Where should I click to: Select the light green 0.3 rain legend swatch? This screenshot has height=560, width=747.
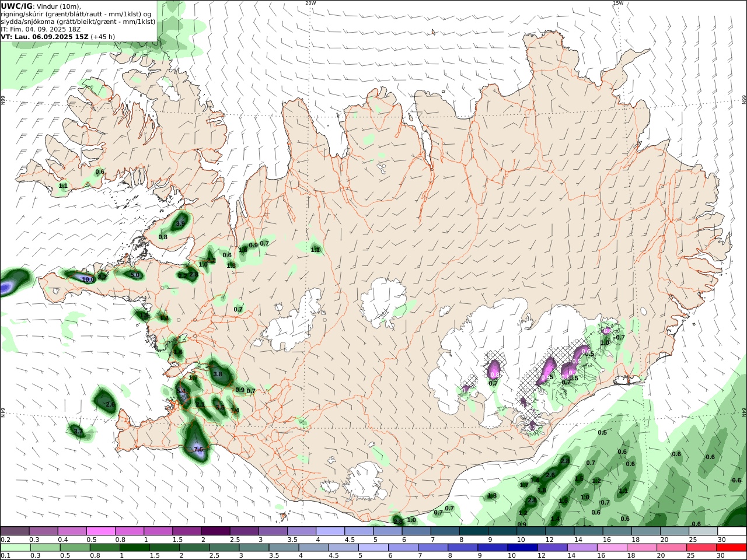(x=45, y=548)
